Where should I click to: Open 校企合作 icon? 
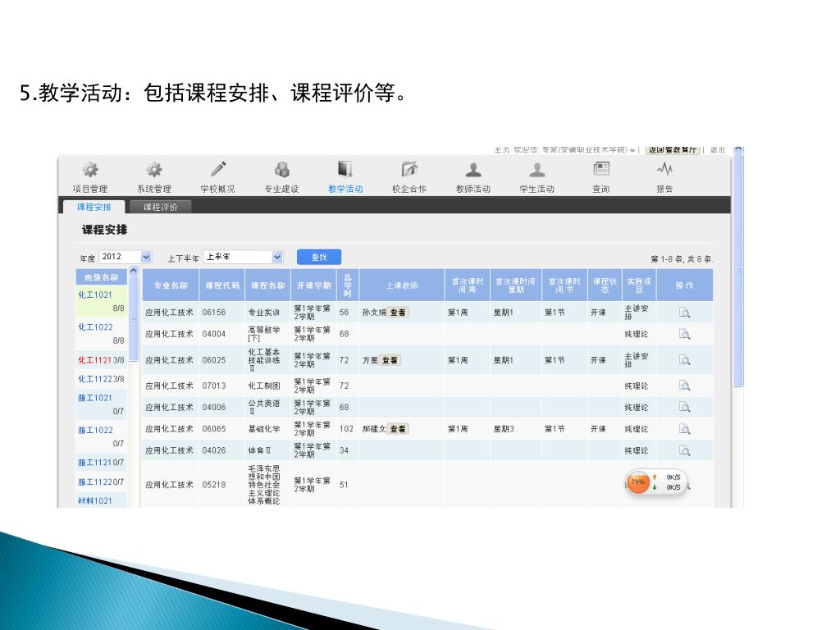409,169
